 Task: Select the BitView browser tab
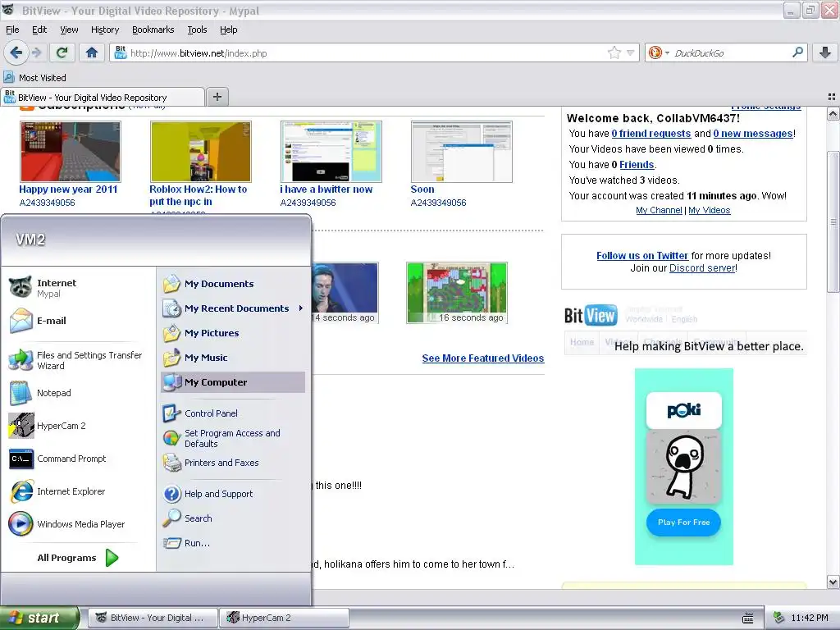point(103,97)
